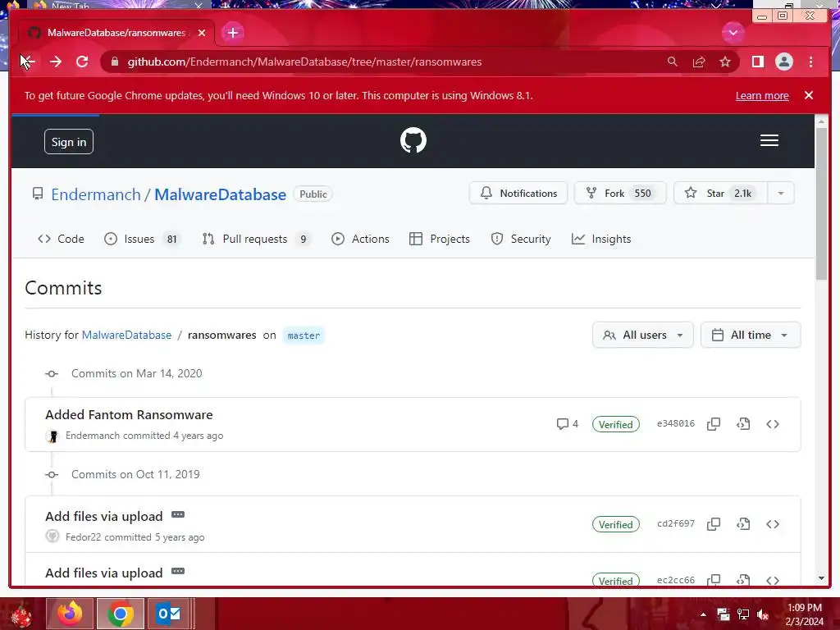This screenshot has width=840, height=630.
Task: Switch to the Issues tab
Action: point(142,239)
